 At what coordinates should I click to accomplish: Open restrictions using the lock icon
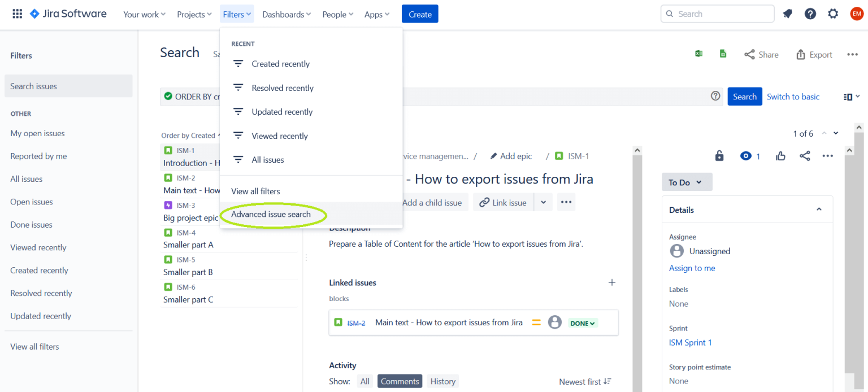[719, 156]
